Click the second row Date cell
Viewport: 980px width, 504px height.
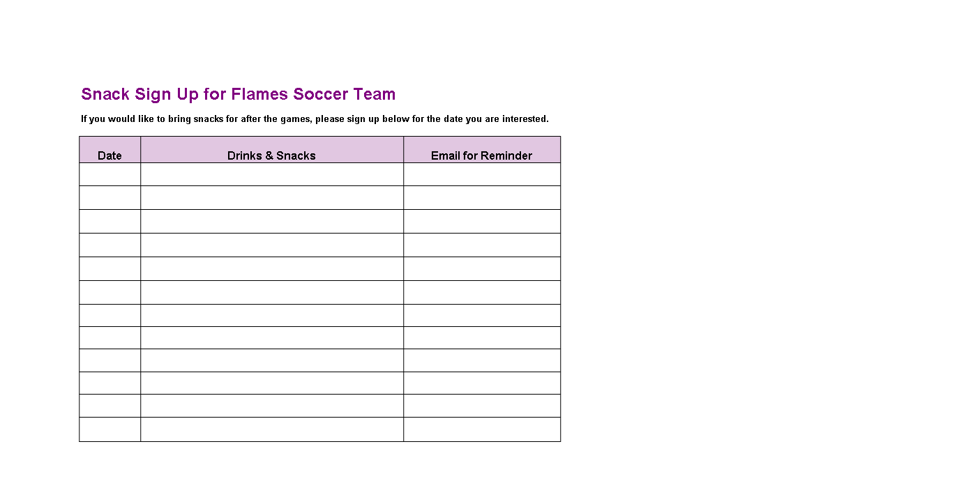[x=110, y=198]
